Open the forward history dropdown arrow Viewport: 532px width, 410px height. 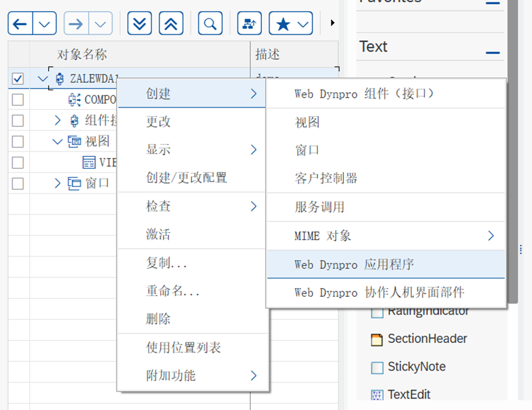[x=100, y=23]
